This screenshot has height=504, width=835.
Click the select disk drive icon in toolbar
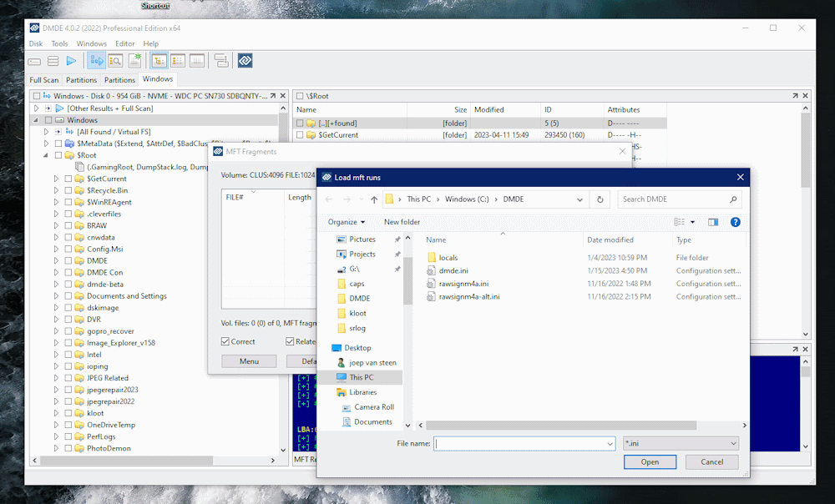(34, 61)
